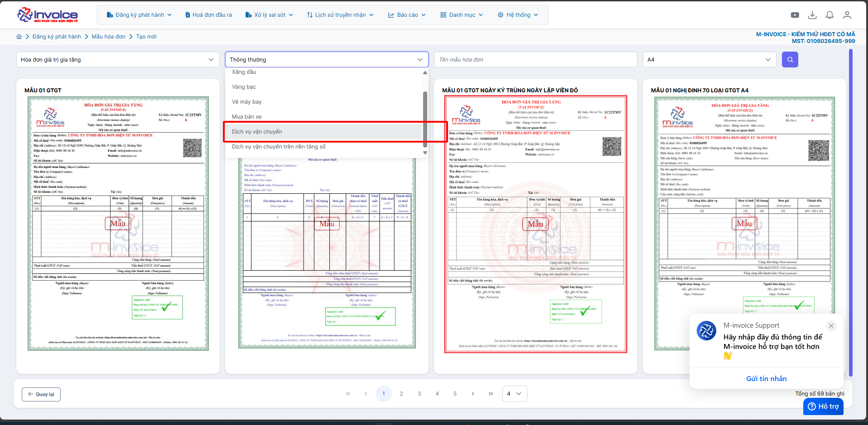Expand the Hóa đơn giá trị gia tăng dropdown
868x425 pixels.
[x=117, y=60]
